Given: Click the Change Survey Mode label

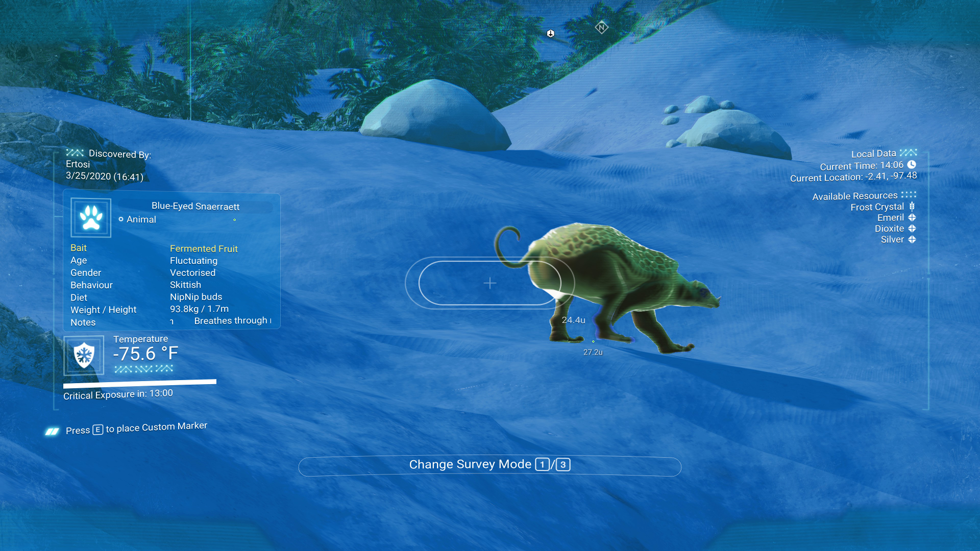Looking at the screenshot, I should click(470, 464).
